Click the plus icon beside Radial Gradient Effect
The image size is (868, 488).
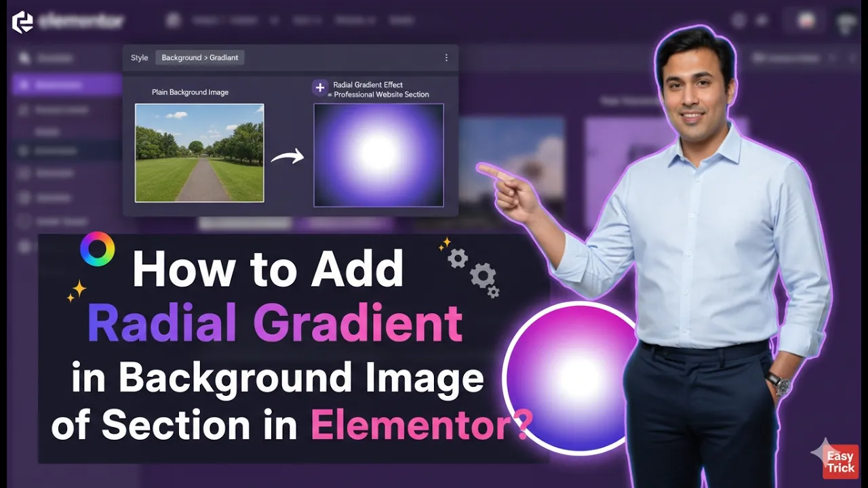point(319,87)
